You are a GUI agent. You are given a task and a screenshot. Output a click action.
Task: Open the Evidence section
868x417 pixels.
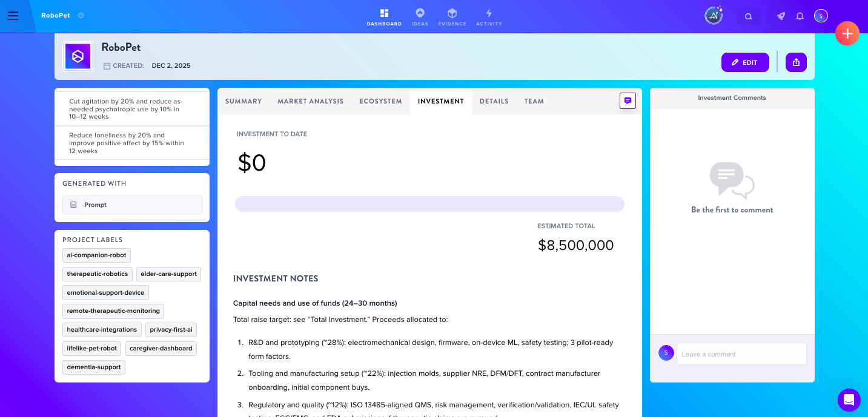(452, 18)
